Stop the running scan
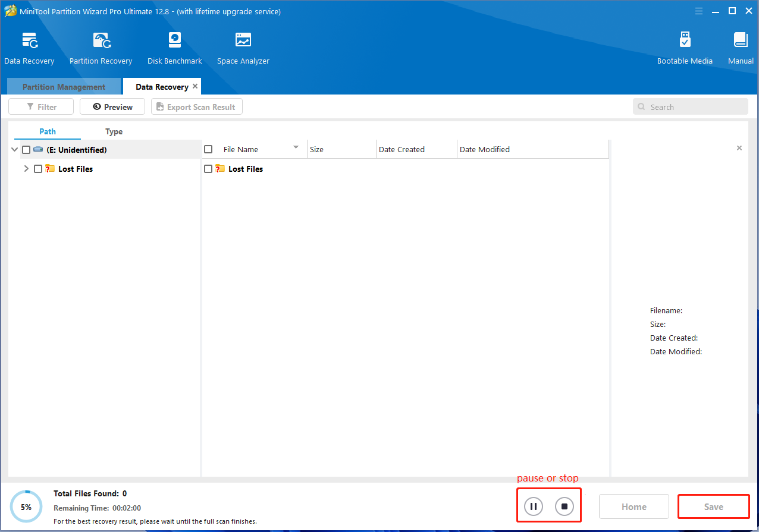The height and width of the screenshot is (532, 759). (564, 506)
